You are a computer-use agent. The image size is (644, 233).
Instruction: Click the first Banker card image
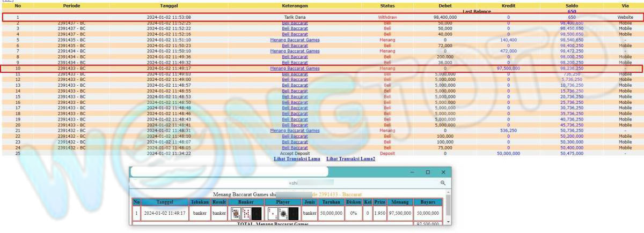pos(236,214)
